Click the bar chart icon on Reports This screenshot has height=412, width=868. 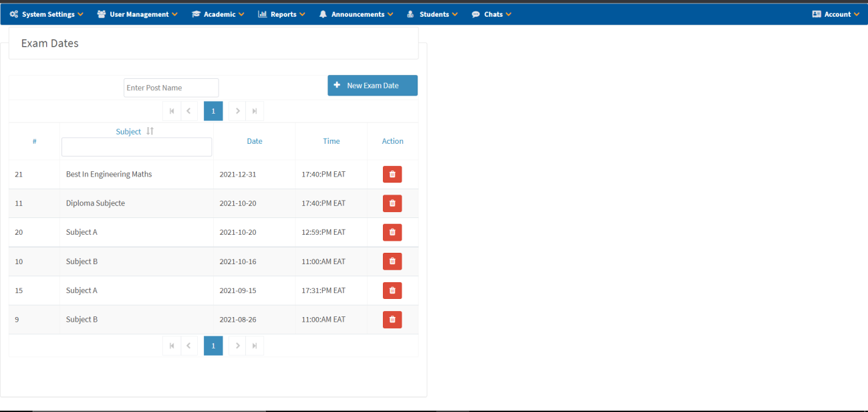pyautogui.click(x=262, y=13)
